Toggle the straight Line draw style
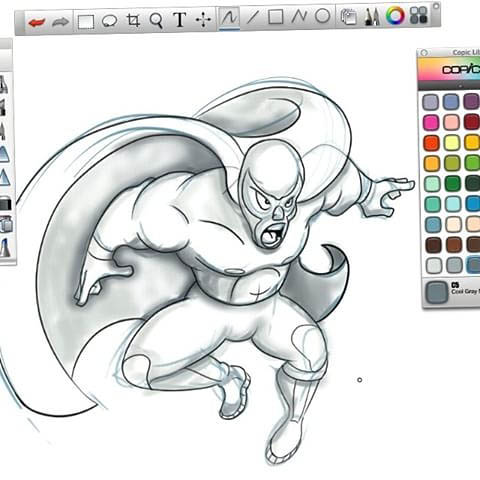Screen dimensions: 480x480 coord(252,17)
